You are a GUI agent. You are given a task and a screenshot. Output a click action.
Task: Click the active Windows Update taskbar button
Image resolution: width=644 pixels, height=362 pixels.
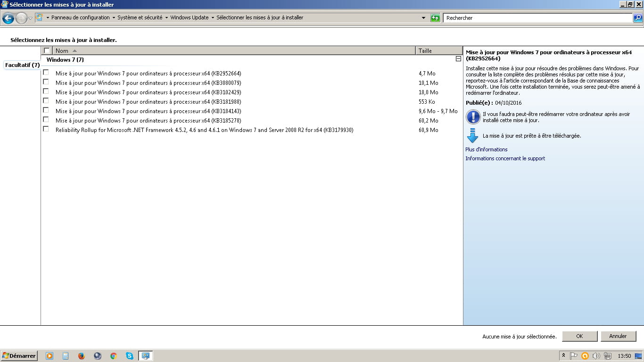tap(146, 356)
